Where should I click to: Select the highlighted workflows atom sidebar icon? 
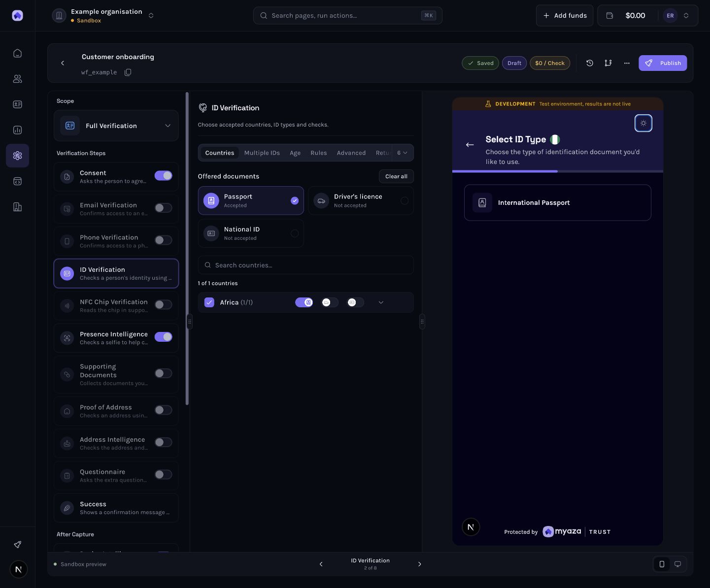pos(17,156)
